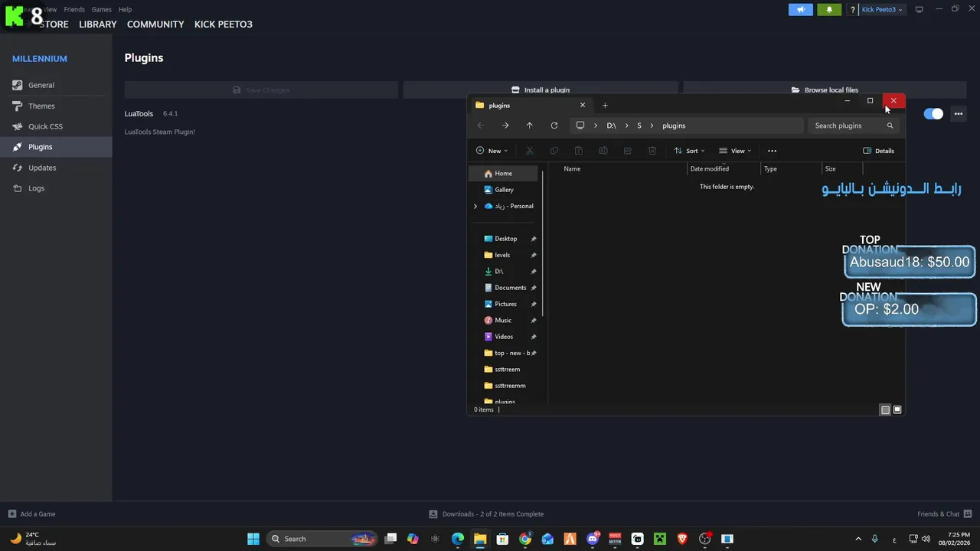980x551 pixels.
Task: Open Music in quick access
Action: tap(503, 320)
